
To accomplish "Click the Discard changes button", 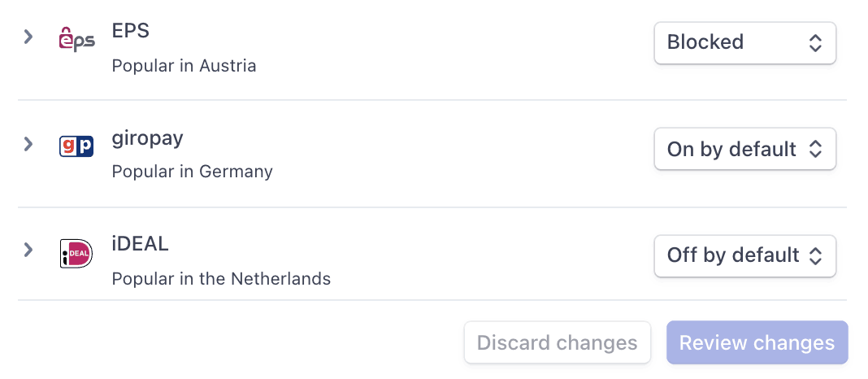I will click(558, 342).
